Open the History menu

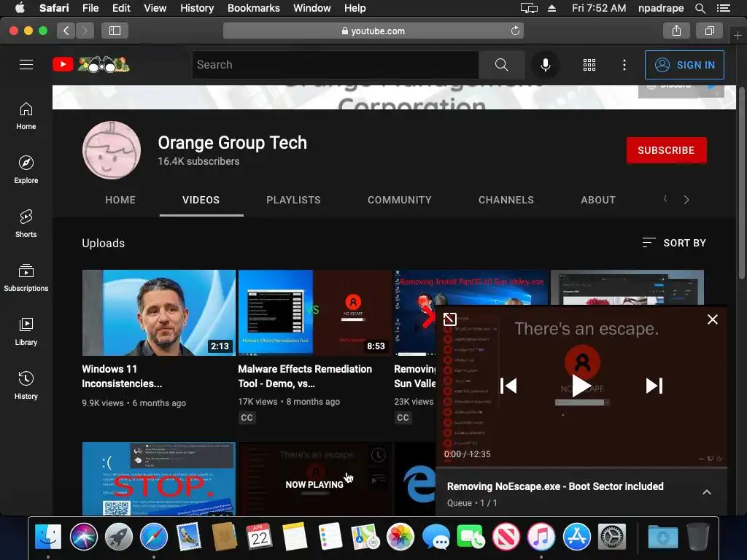point(197,8)
